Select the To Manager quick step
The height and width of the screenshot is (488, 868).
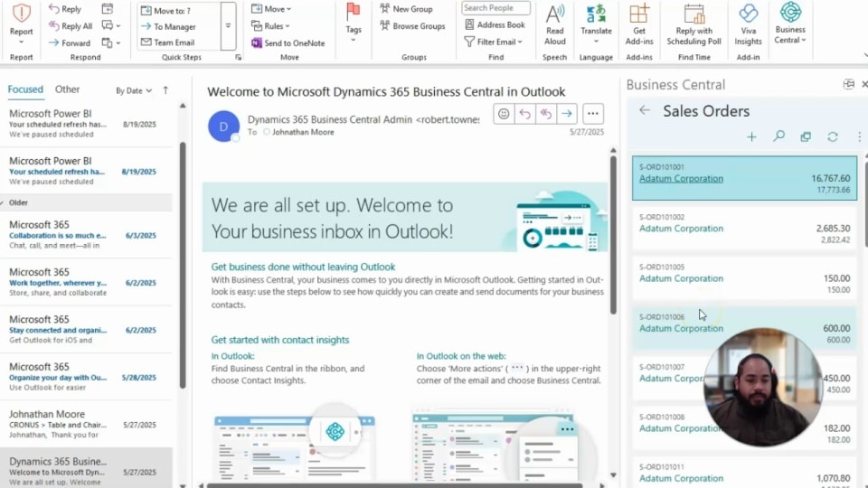point(168,26)
